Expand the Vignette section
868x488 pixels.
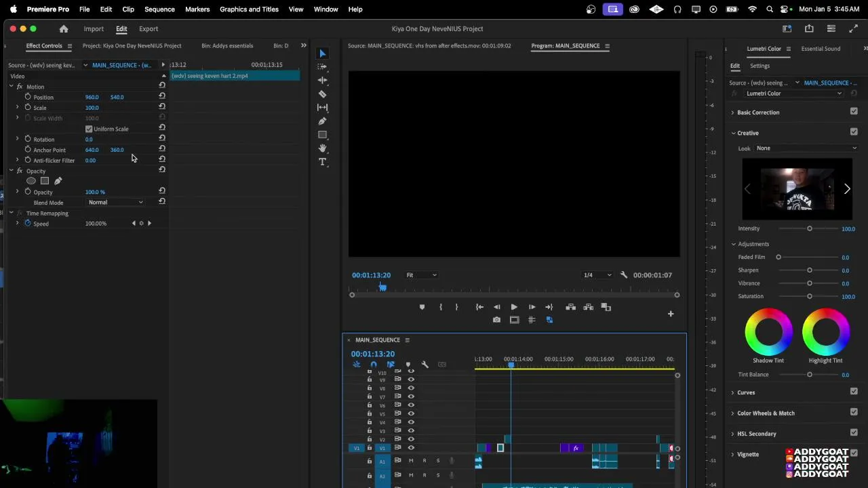coord(733,455)
